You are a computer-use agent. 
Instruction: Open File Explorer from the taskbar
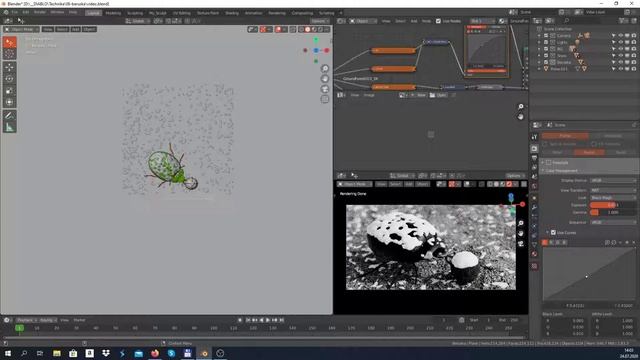(x=57, y=353)
